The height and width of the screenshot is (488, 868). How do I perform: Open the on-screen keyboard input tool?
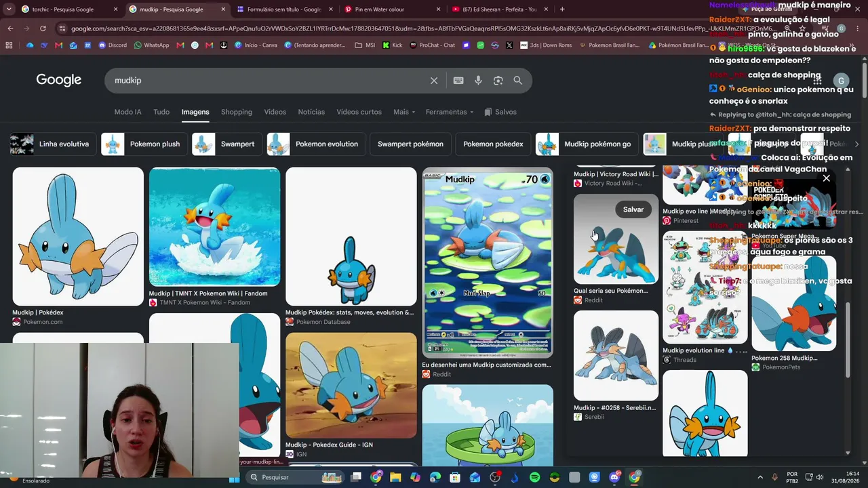click(x=458, y=81)
